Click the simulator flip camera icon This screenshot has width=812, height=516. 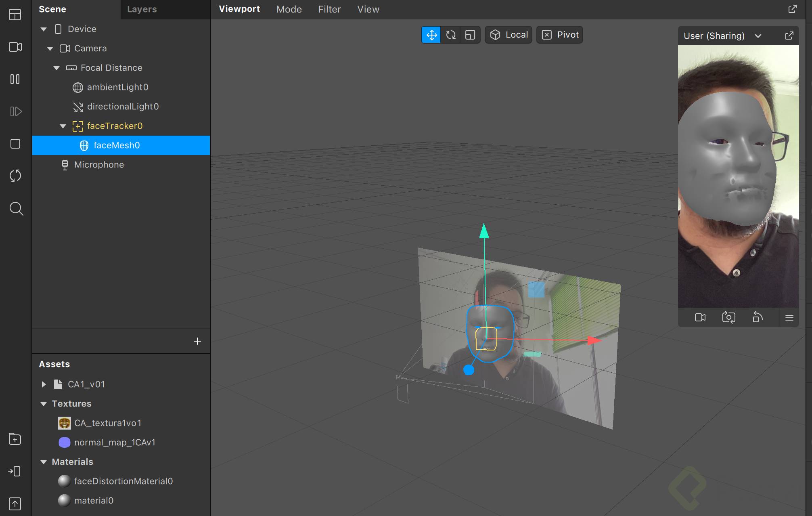(728, 317)
